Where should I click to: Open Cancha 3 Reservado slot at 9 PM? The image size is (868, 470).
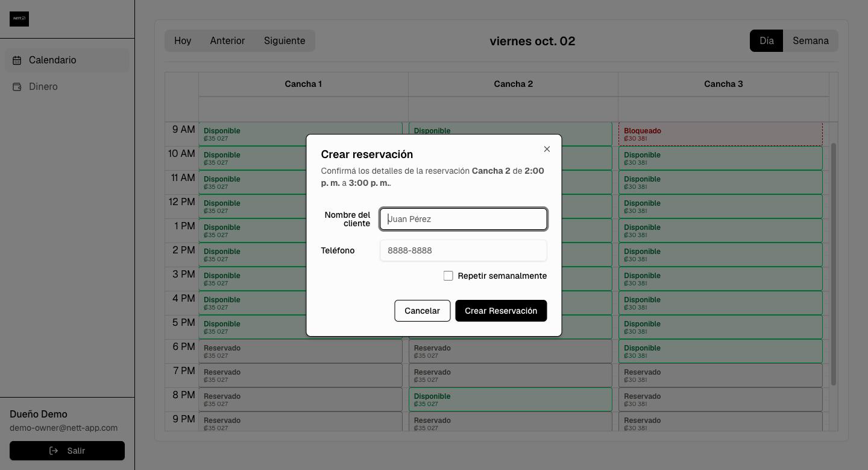(720, 421)
